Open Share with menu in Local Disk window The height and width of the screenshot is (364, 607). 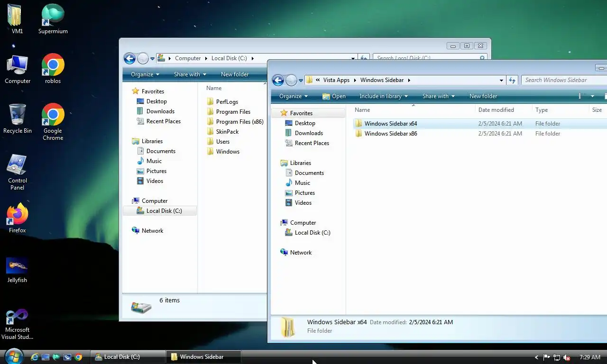click(190, 74)
